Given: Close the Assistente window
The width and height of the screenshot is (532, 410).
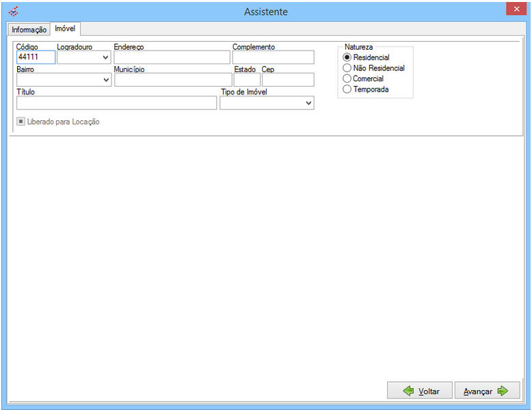Looking at the screenshot, I should pyautogui.click(x=516, y=10).
